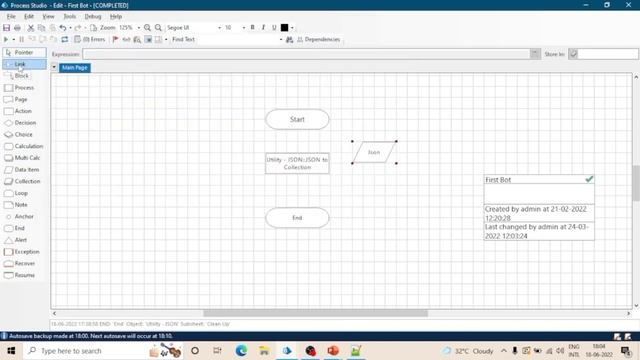The height and width of the screenshot is (360, 640).
Task: Open the Debug menu
Action: pos(93,16)
